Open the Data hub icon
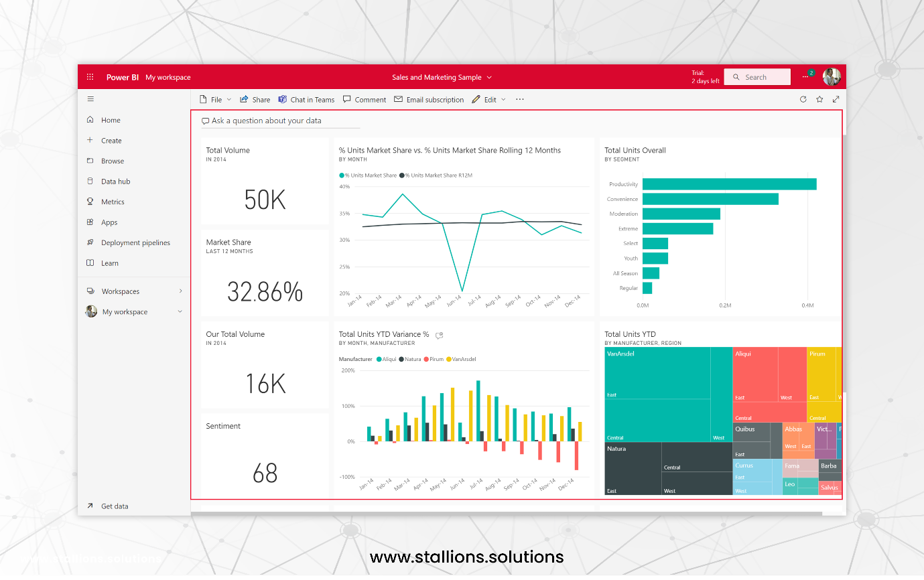Image resolution: width=924 pixels, height=580 pixels. coord(90,181)
